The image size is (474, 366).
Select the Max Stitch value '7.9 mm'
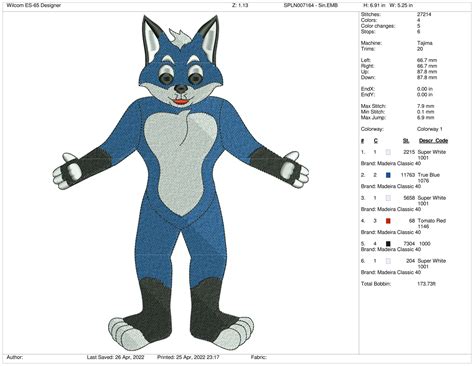(425, 106)
